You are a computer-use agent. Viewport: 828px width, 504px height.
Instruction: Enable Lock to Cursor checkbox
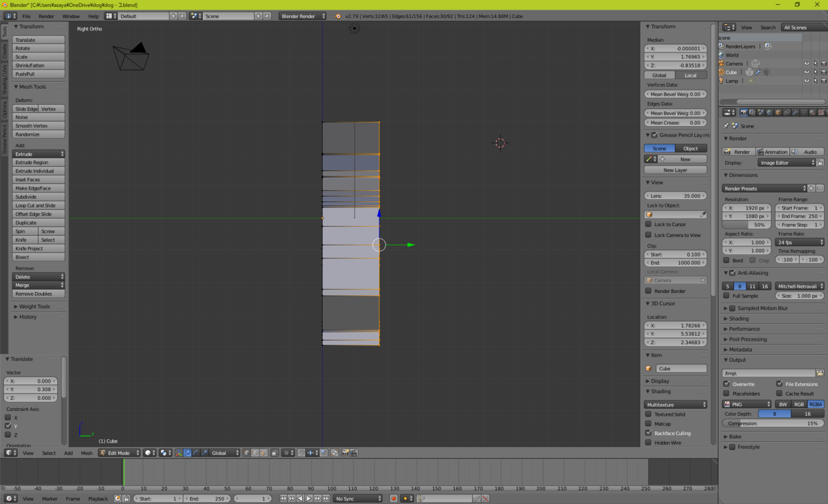649,224
